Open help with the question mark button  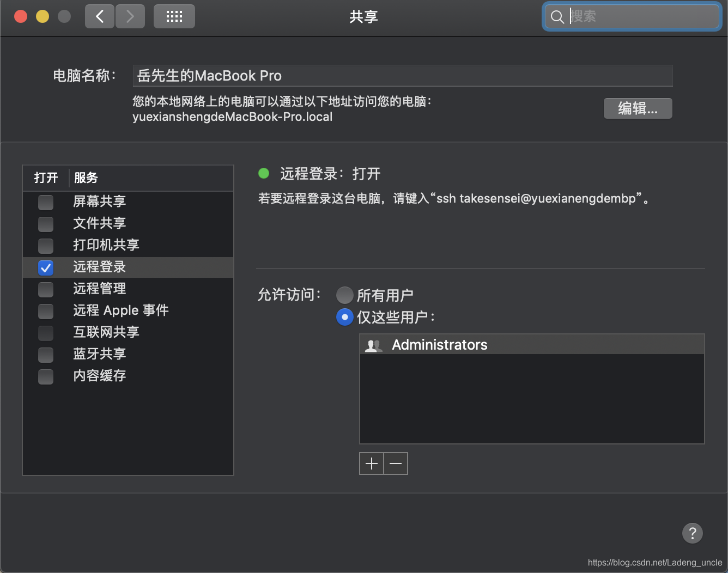point(693,533)
